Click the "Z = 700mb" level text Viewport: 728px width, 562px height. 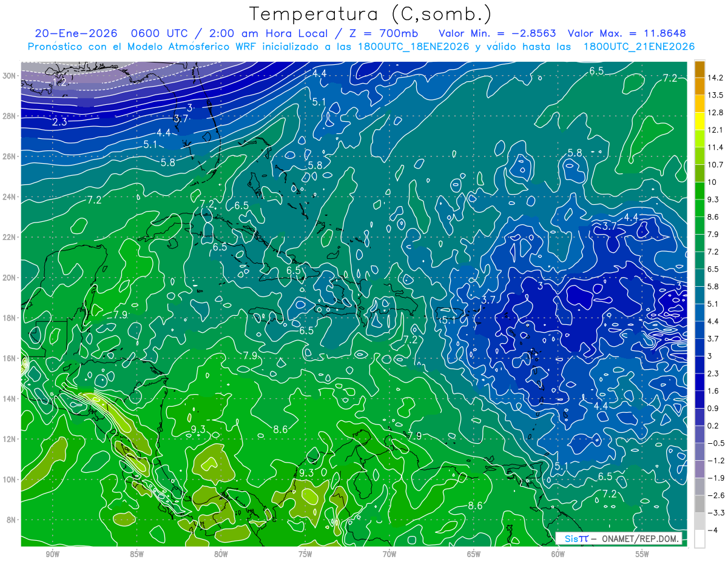coord(382,33)
